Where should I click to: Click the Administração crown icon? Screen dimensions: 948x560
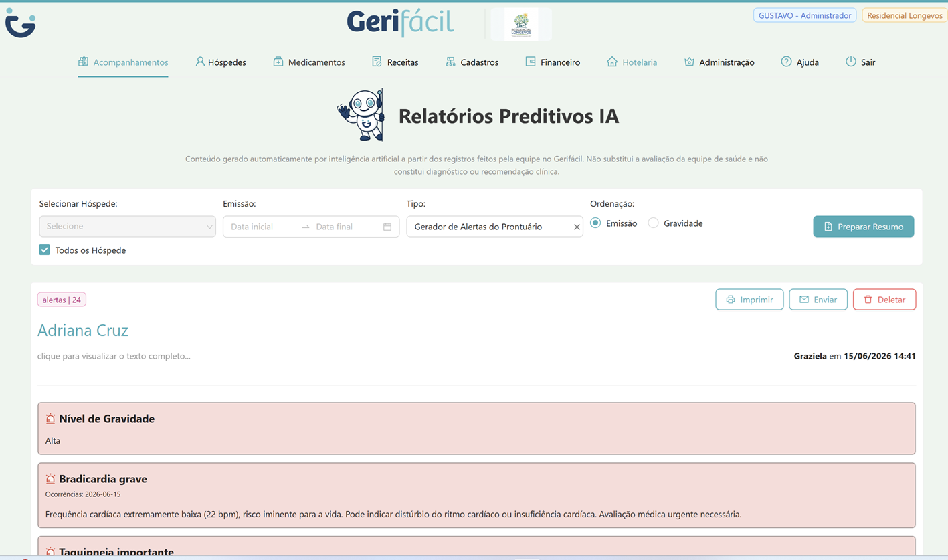tap(689, 62)
